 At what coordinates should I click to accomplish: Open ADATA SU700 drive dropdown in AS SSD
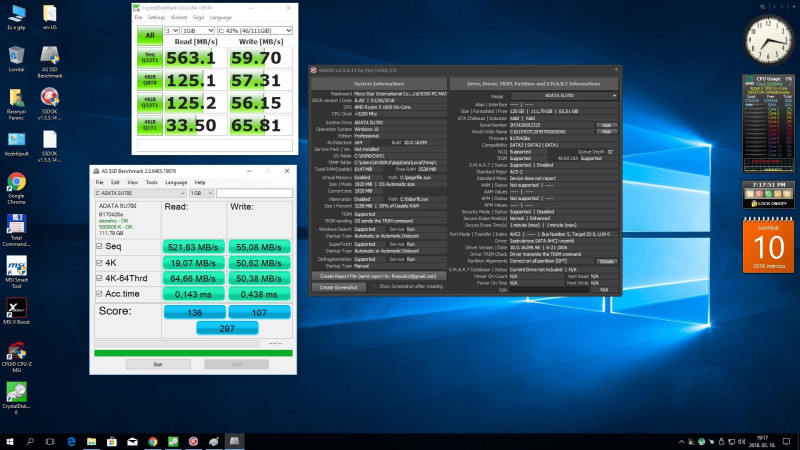click(140, 193)
